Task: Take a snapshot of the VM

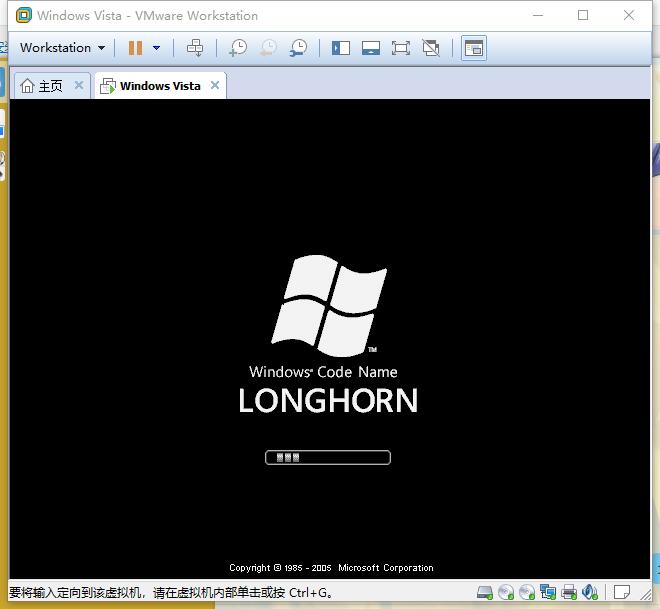Action: [x=238, y=48]
